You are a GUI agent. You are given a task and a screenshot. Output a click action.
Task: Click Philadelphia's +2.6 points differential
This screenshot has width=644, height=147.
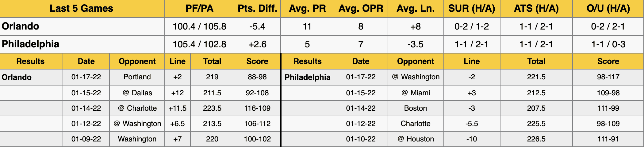pyautogui.click(x=257, y=44)
